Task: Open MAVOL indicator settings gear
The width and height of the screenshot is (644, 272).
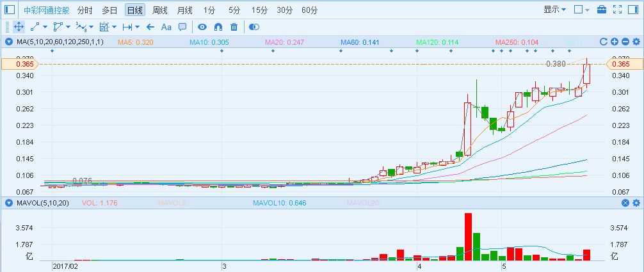Action: tap(636, 203)
